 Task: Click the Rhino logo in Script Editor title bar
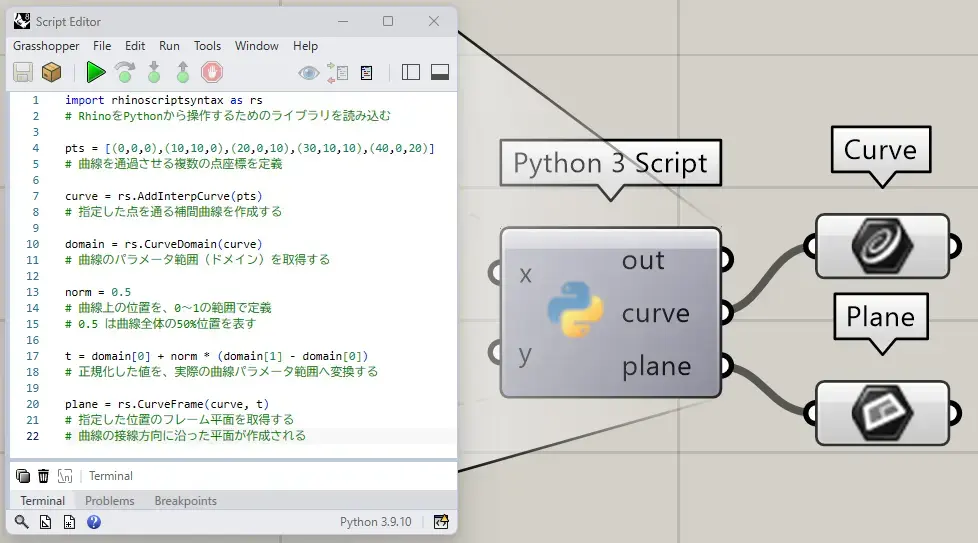pyautogui.click(x=22, y=21)
